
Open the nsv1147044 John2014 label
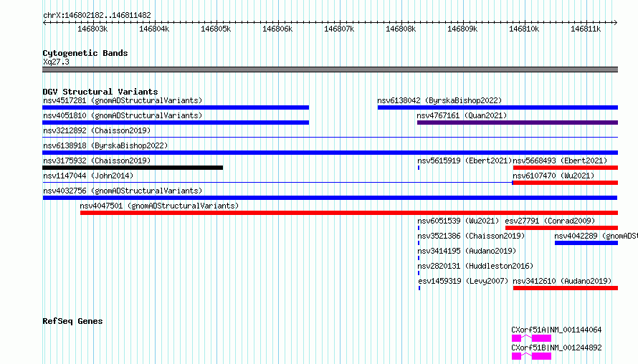tap(88, 176)
